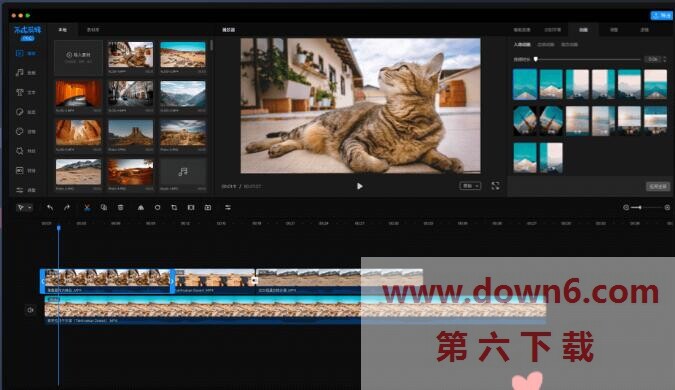Move the animation duration slider handle
This screenshot has width=675, height=390.
coord(536,59)
